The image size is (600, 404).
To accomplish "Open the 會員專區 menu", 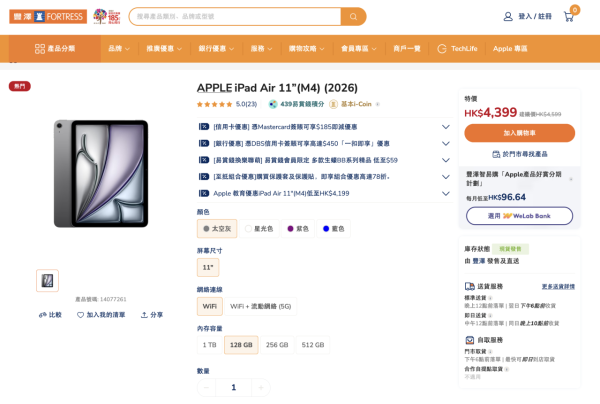I will pyautogui.click(x=359, y=49).
